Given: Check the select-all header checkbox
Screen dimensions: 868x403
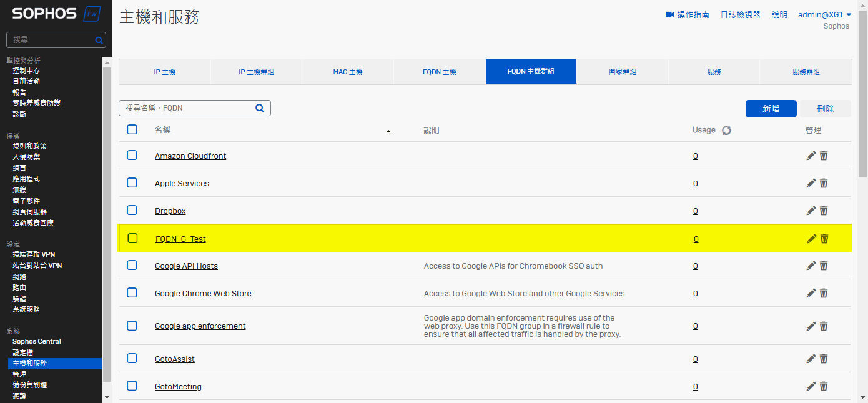Looking at the screenshot, I should click(132, 129).
